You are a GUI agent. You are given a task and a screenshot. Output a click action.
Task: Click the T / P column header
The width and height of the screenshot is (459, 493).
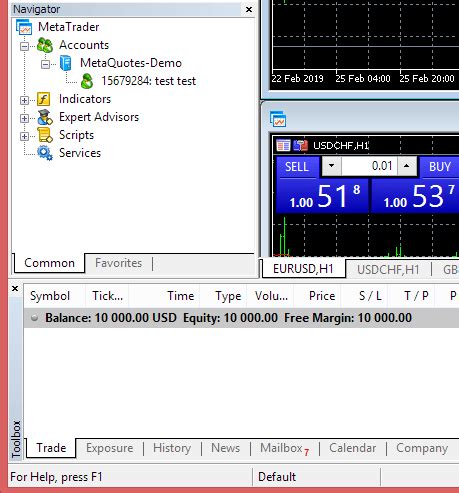(x=411, y=296)
